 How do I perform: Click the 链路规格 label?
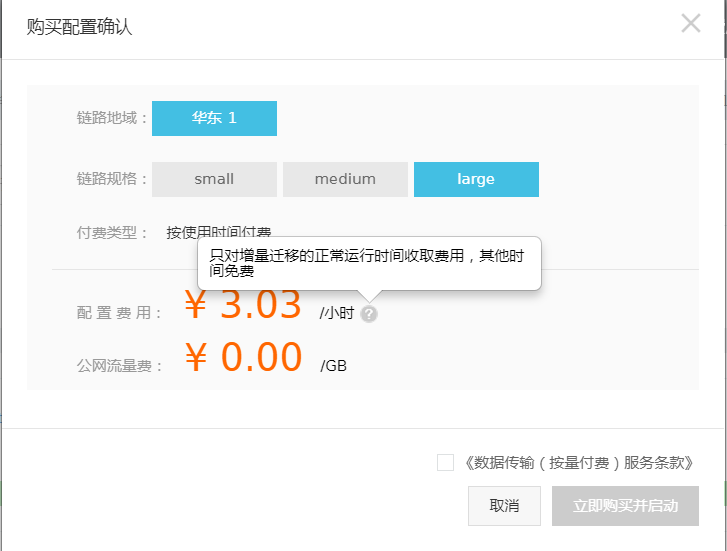[112, 179]
